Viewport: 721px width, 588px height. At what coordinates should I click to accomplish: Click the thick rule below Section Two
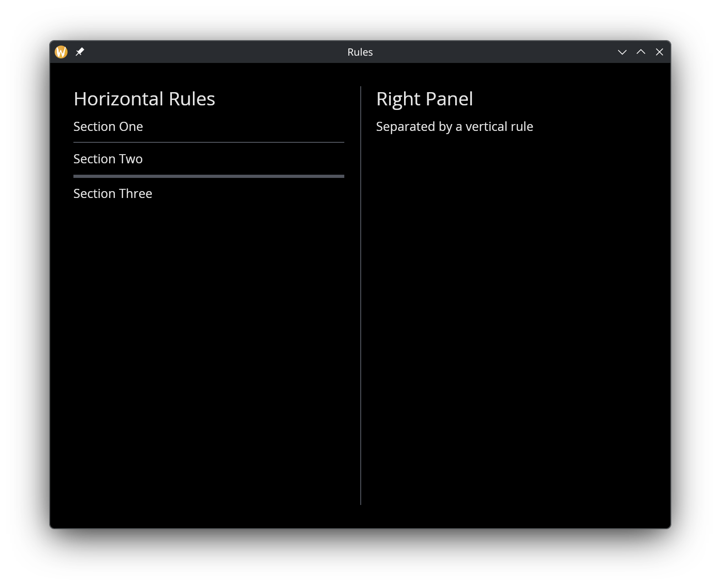(209, 176)
